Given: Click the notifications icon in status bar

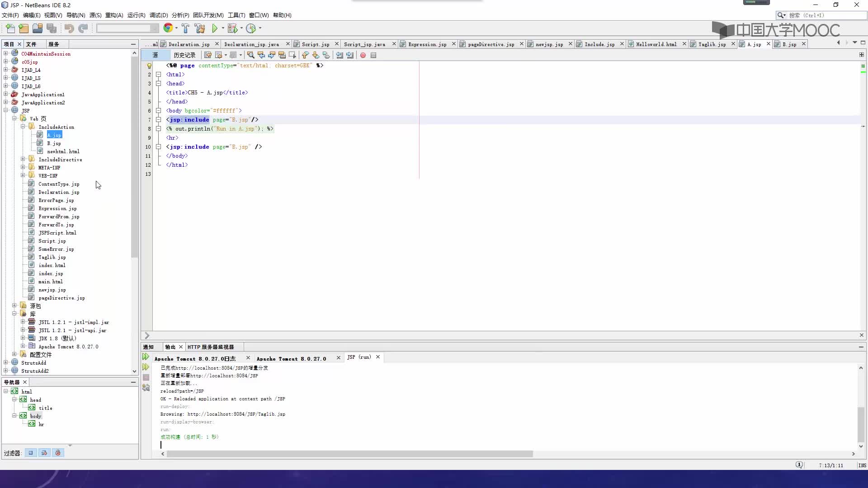Looking at the screenshot, I should pyautogui.click(x=799, y=465).
